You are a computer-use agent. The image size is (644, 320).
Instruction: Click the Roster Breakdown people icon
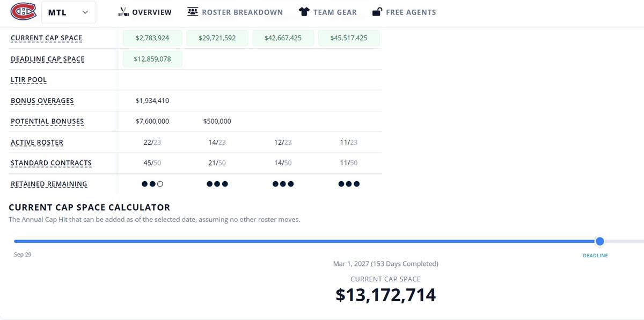tap(193, 12)
